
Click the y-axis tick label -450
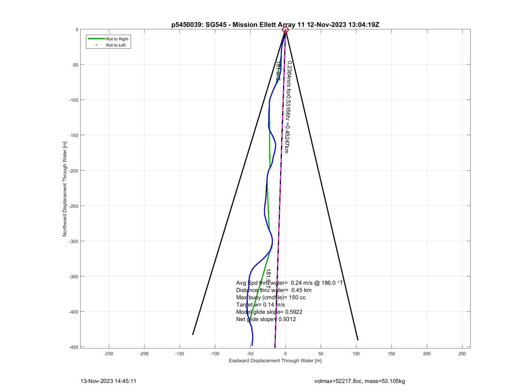74,347
